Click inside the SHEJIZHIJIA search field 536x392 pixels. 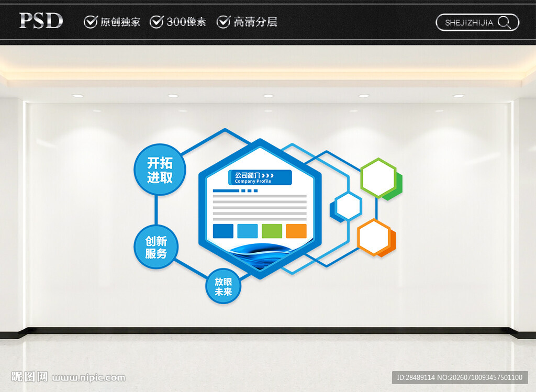(x=477, y=23)
